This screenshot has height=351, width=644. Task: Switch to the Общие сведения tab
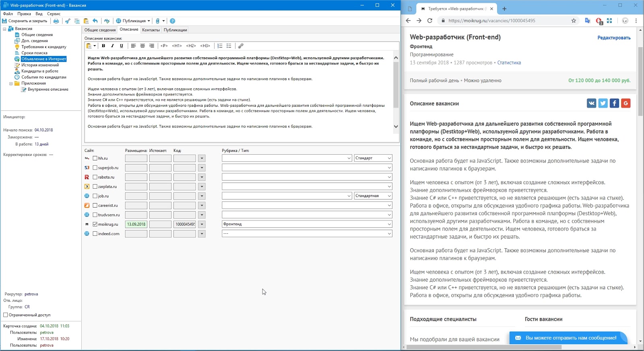(100, 30)
